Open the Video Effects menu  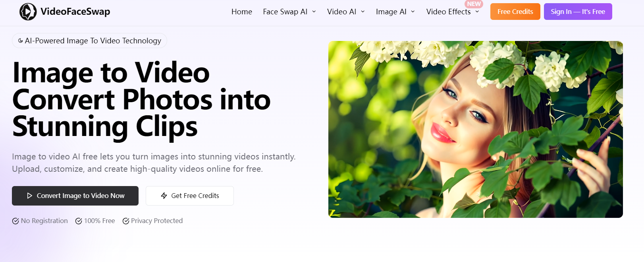point(448,12)
